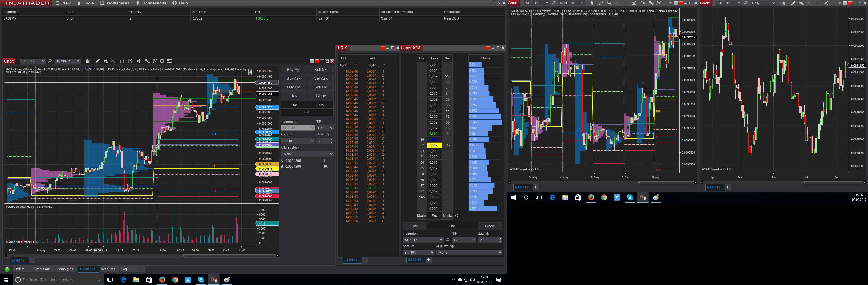Open Indicators on the 60 Minute chart

click(x=659, y=3)
